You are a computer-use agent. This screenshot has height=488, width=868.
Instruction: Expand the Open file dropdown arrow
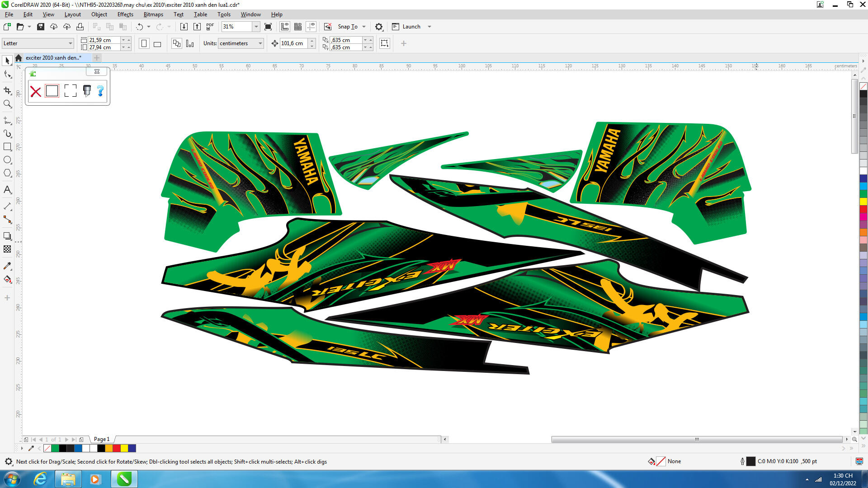tap(29, 27)
